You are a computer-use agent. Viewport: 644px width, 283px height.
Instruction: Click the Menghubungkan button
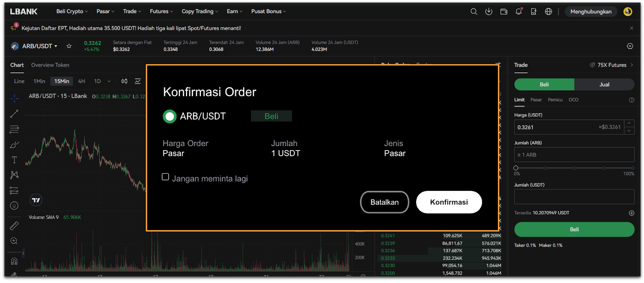tap(591, 12)
